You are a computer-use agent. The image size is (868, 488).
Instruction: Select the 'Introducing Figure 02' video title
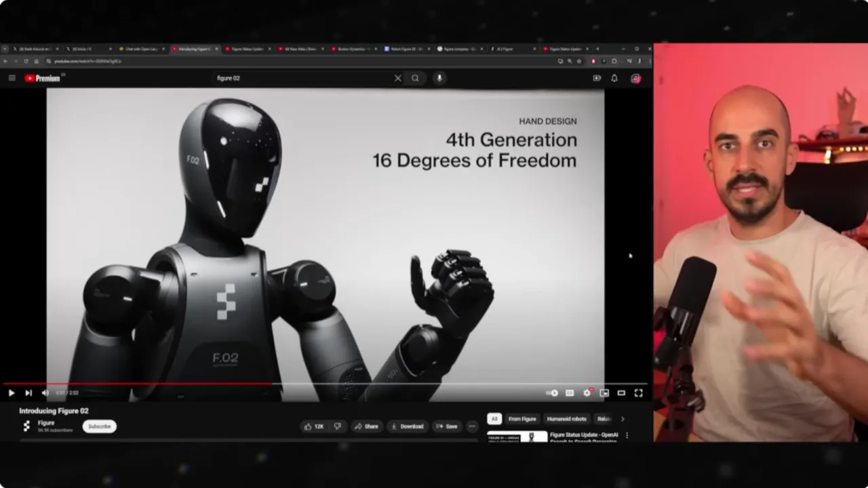[x=54, y=411]
